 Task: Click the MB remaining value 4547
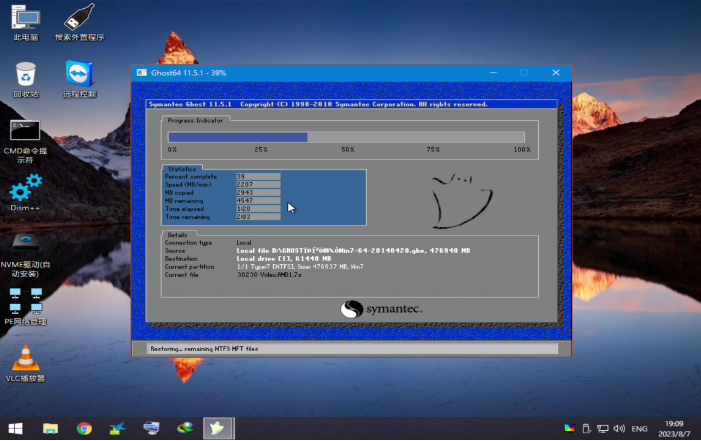point(258,200)
